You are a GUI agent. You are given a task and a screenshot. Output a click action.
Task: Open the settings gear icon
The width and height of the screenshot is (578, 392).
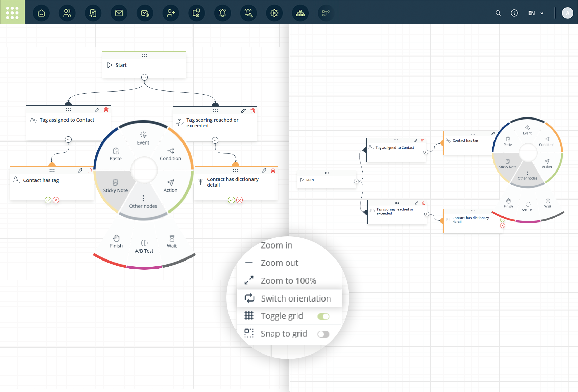(x=274, y=13)
